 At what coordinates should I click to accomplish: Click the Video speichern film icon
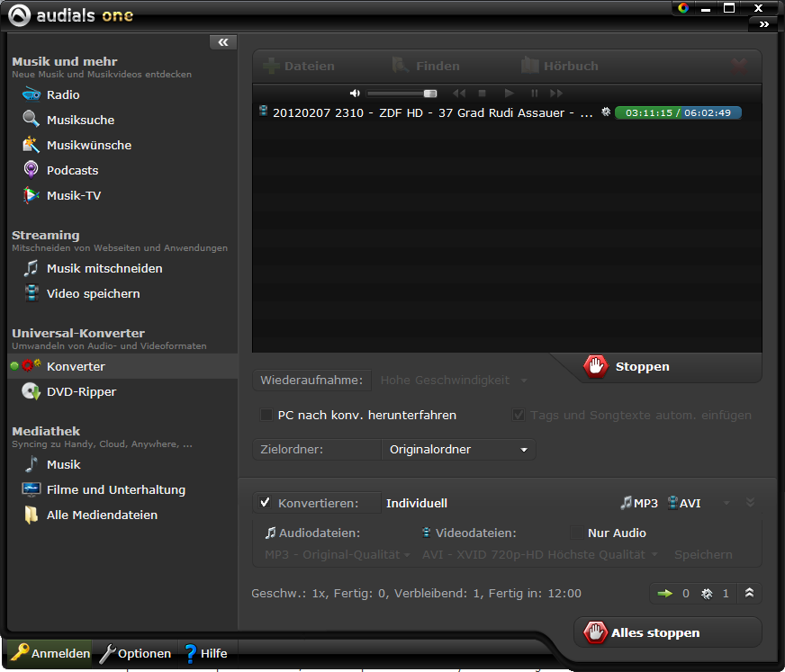tap(32, 293)
